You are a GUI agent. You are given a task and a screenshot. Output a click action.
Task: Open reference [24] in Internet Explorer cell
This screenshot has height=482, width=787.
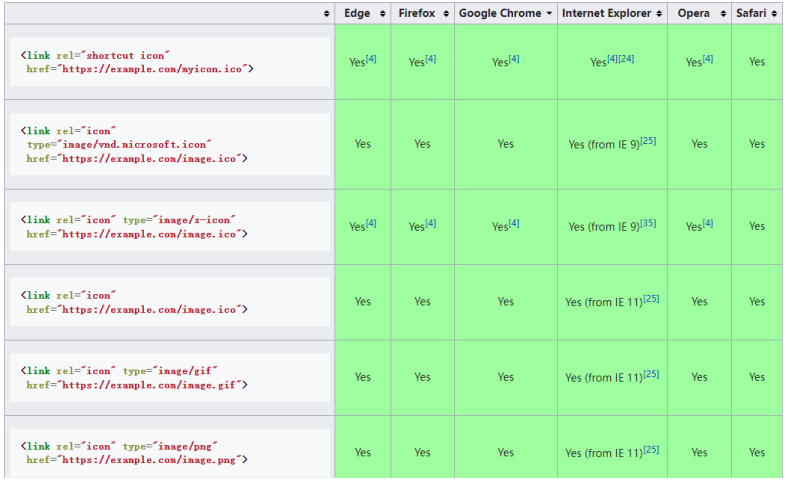[x=626, y=59]
